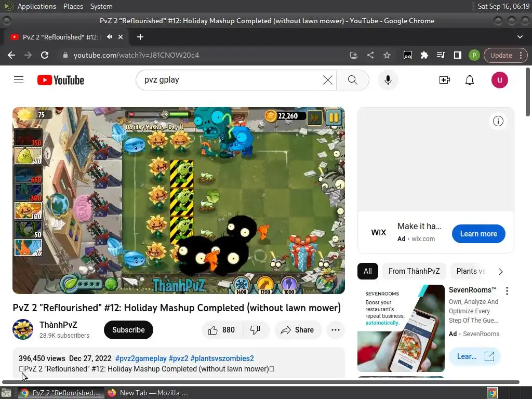Click the clock Sat Sep 16
The height and width of the screenshot is (399, 532).
[x=503, y=6]
